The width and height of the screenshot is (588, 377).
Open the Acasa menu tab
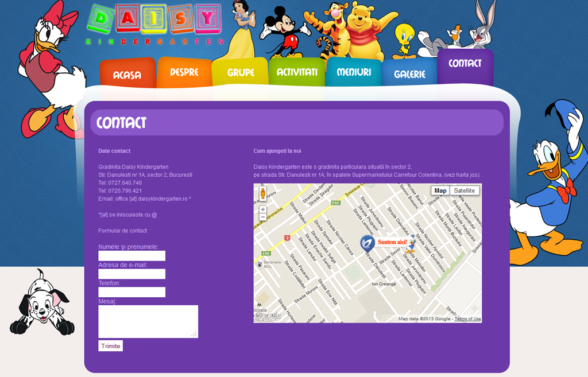coord(127,75)
